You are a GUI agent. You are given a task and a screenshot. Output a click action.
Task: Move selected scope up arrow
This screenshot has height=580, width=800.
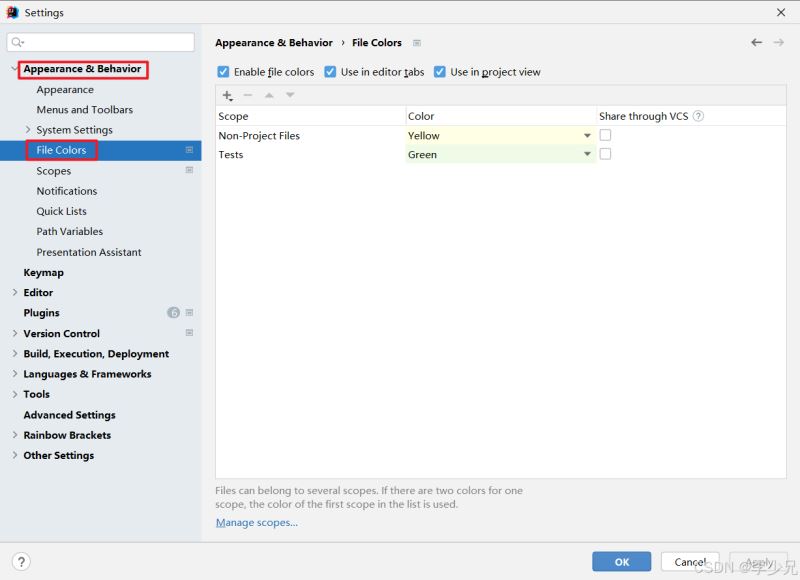(269, 95)
